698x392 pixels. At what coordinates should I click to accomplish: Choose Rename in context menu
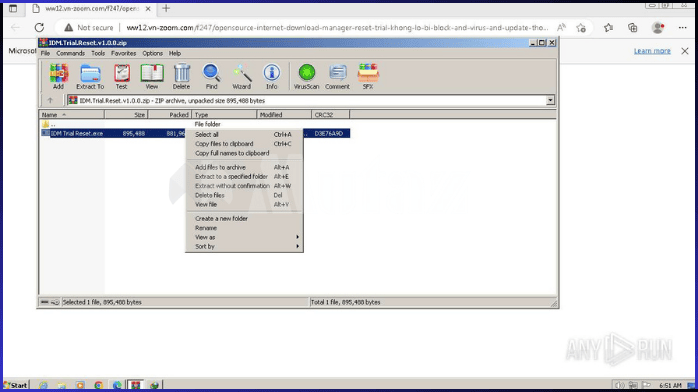244,228
